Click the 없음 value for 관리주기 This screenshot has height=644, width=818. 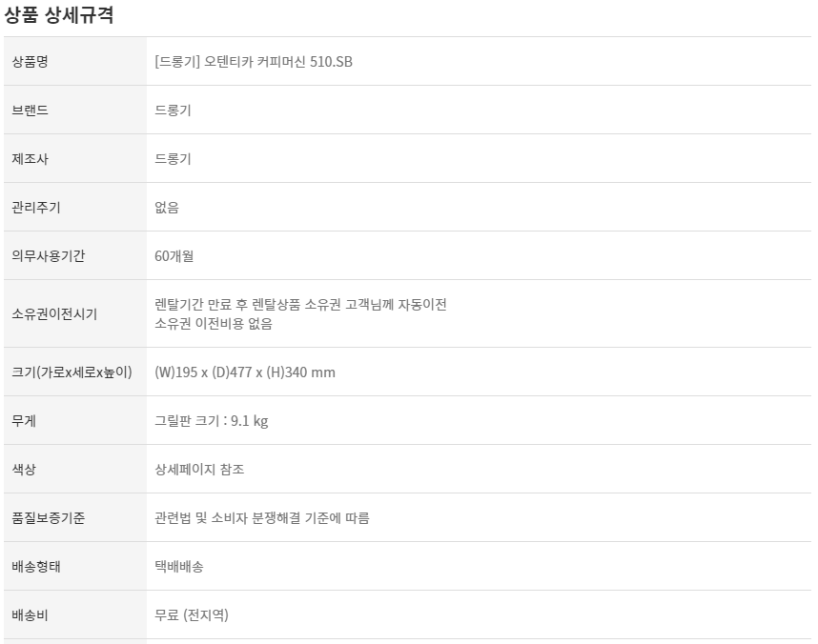tap(167, 208)
